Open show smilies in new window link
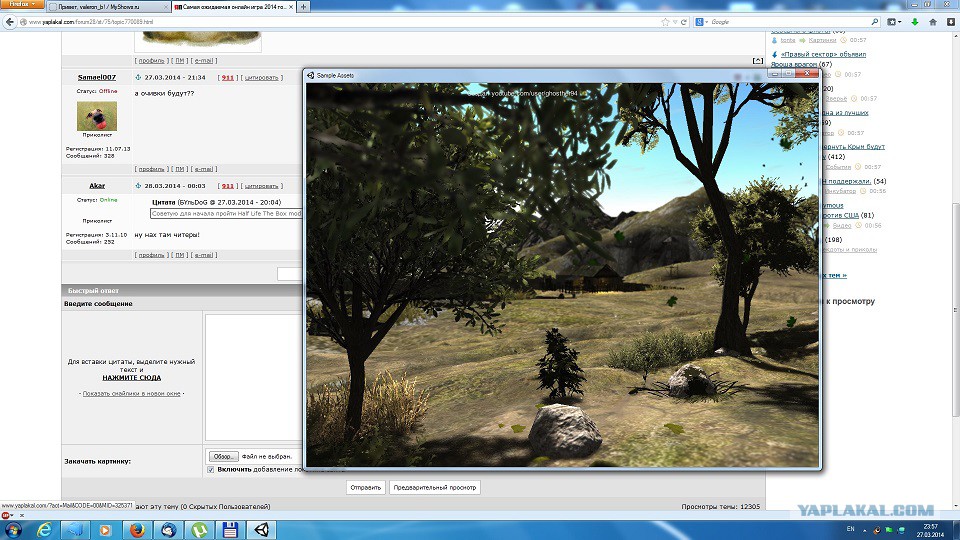 point(132,394)
